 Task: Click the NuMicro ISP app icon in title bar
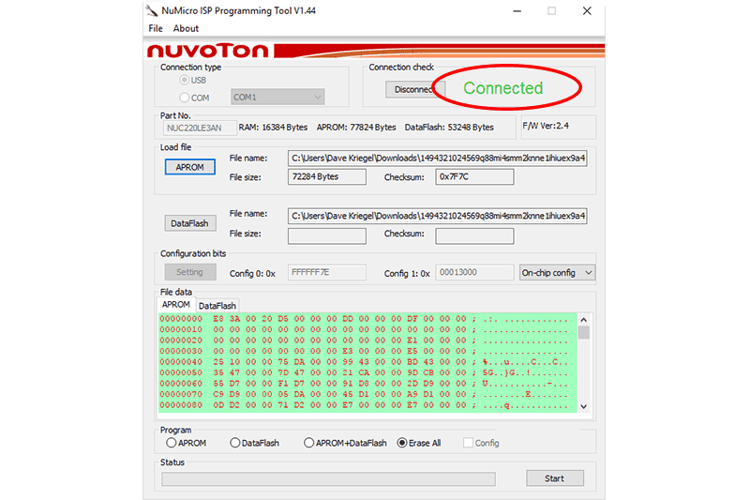click(x=152, y=11)
